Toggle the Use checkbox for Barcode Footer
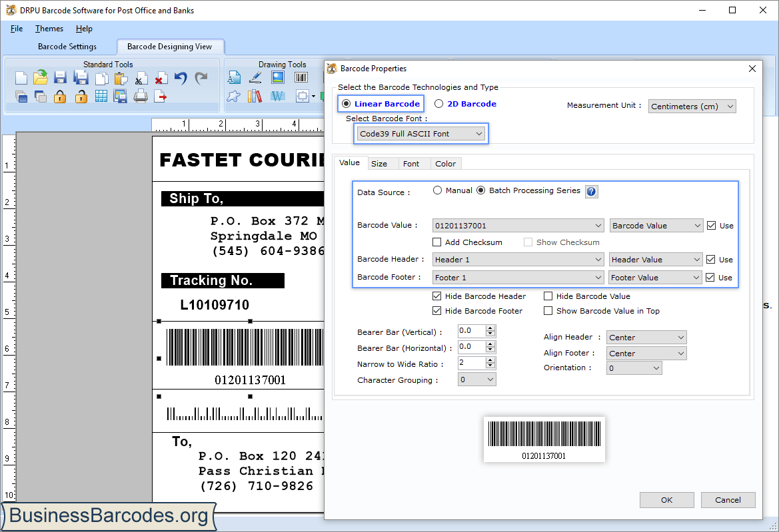This screenshot has height=532, width=779. coord(710,278)
